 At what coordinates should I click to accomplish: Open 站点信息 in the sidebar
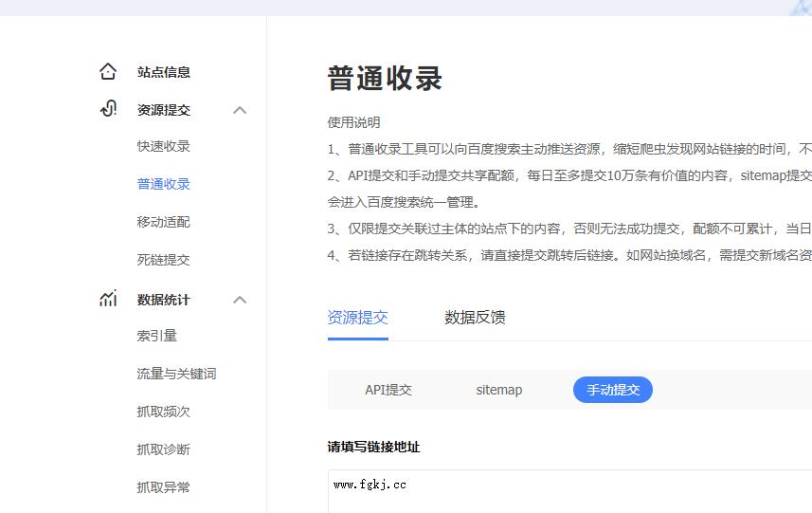163,72
